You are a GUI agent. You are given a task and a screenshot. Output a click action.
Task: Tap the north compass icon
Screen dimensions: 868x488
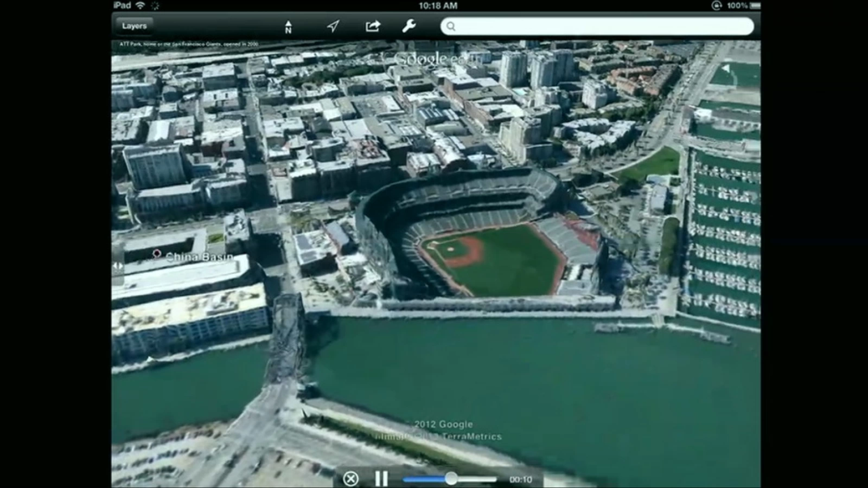288,27
